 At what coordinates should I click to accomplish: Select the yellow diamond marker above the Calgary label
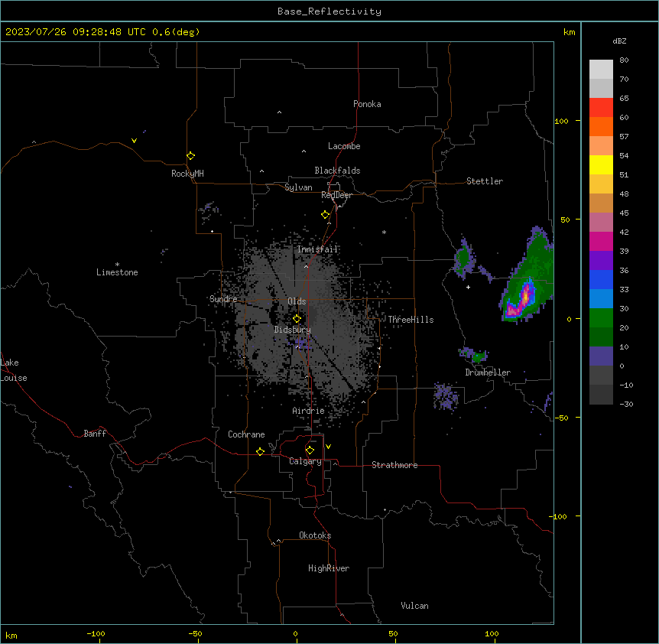pos(310,450)
